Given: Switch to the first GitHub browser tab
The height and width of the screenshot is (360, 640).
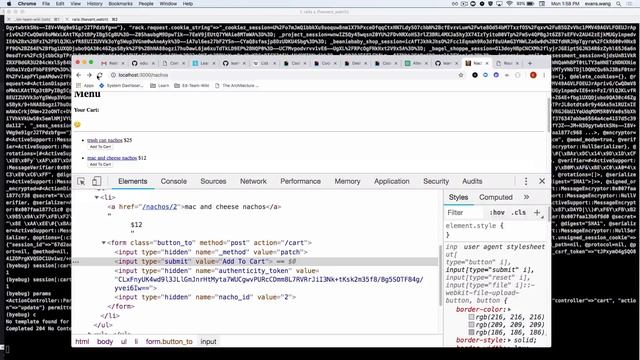Looking at the screenshot, I should point(142,63).
